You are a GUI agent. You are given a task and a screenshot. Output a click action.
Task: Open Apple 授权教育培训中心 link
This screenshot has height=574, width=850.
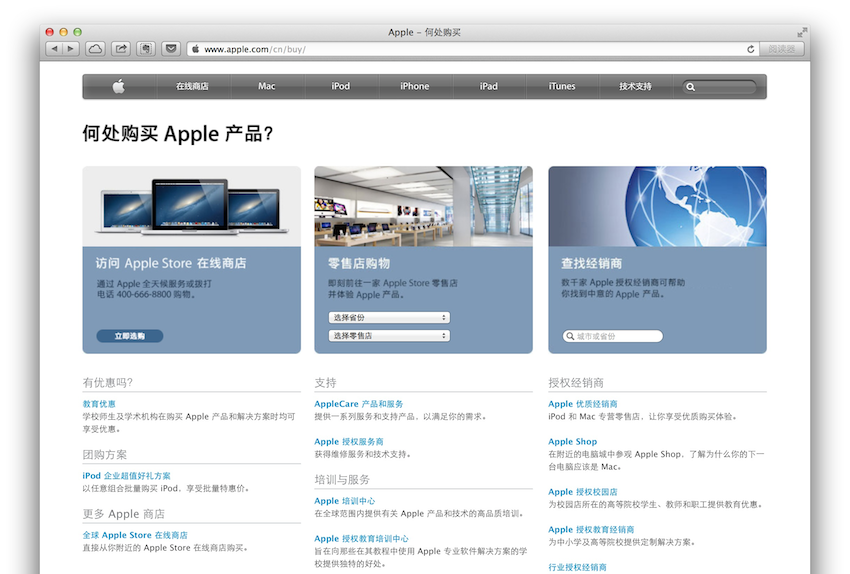click(x=362, y=539)
